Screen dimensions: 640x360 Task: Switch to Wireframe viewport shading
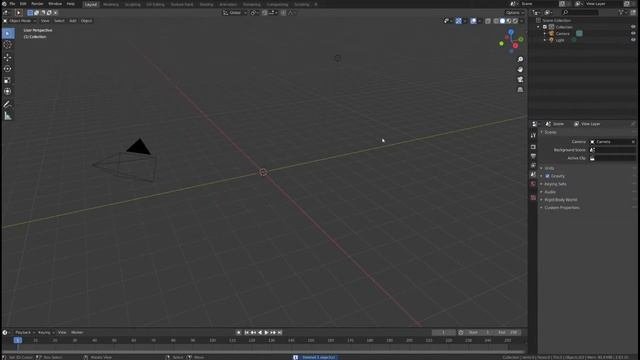(x=496, y=21)
